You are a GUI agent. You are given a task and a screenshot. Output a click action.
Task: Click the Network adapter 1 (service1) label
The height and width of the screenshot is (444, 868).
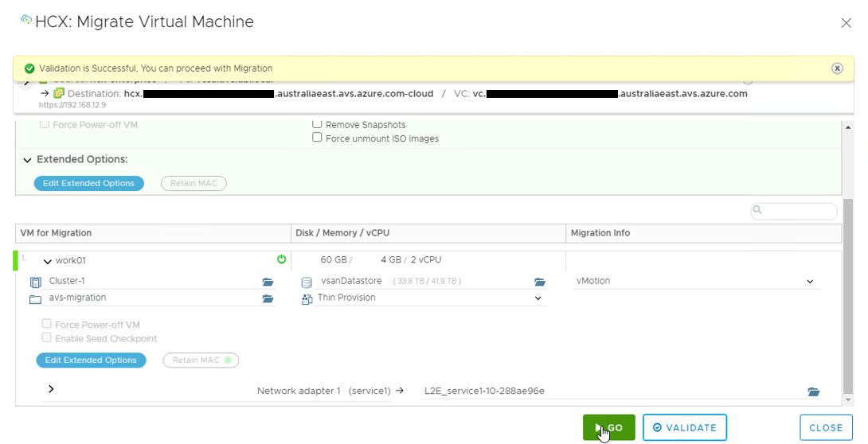(x=324, y=391)
